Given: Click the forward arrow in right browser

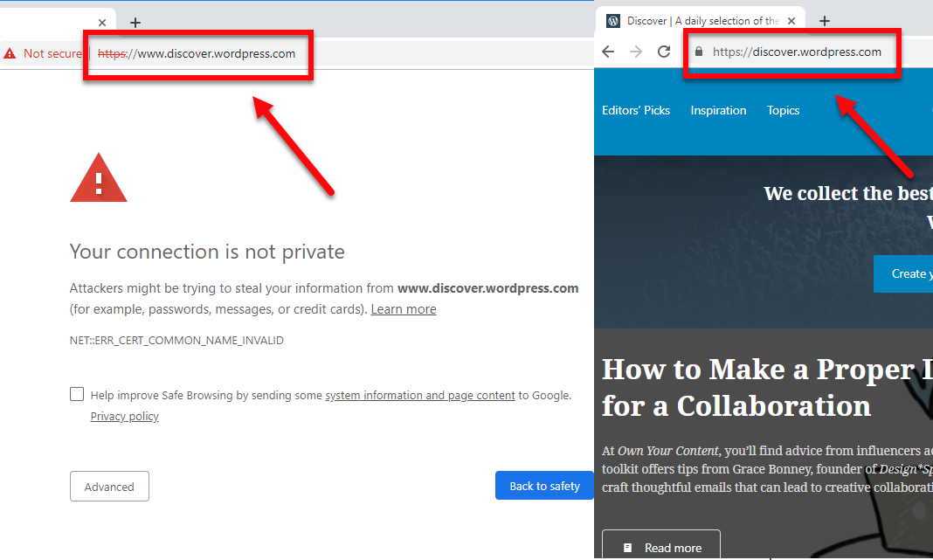Looking at the screenshot, I should (x=636, y=52).
